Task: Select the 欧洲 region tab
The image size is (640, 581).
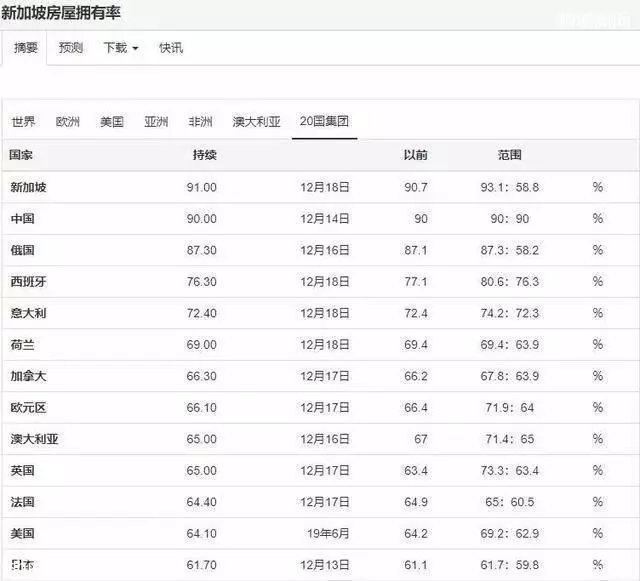Action: click(x=68, y=122)
